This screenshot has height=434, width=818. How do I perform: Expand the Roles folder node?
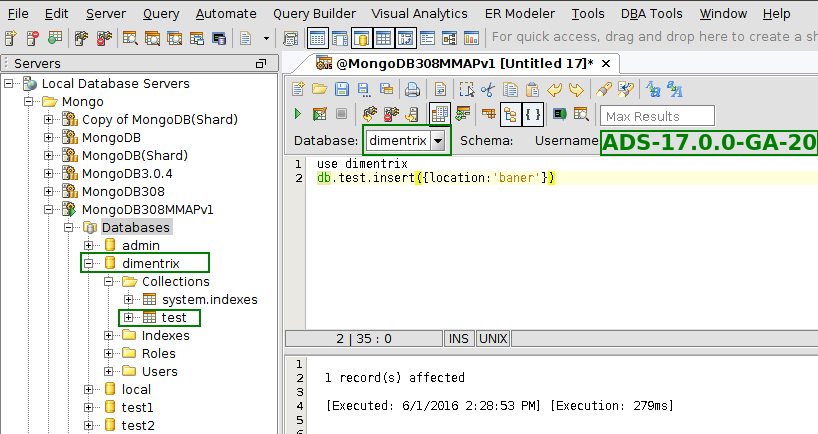109,353
